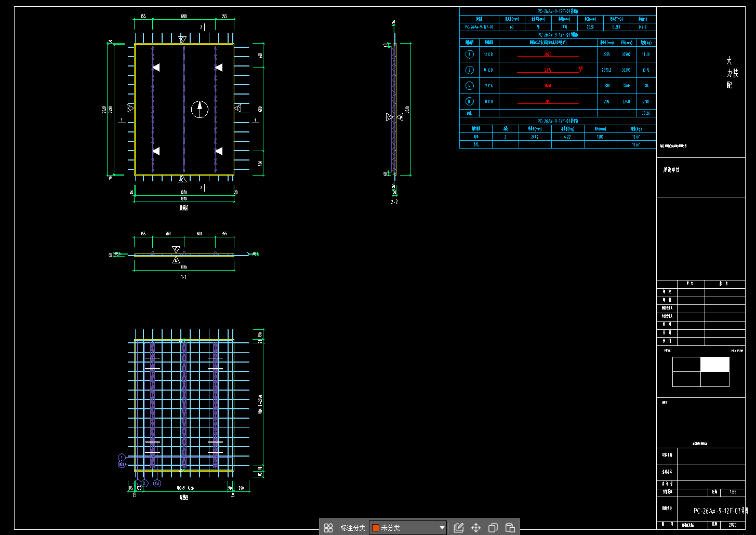Select the move arrows icon
This screenshot has height=535, width=756.
[476, 528]
